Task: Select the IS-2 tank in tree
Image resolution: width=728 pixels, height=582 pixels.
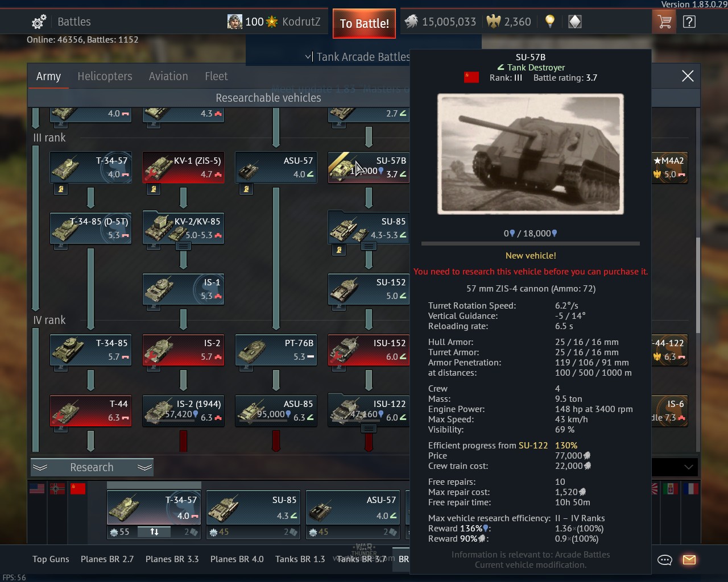Action: point(183,350)
